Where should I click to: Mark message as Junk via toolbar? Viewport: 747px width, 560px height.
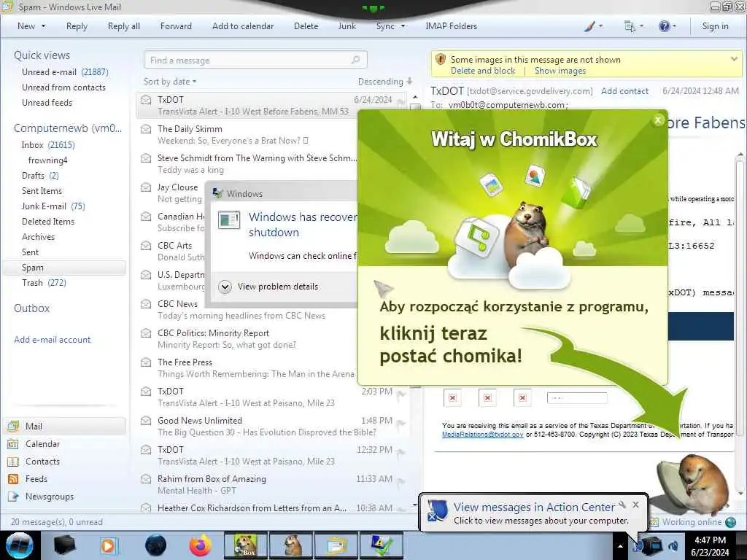pyautogui.click(x=347, y=26)
